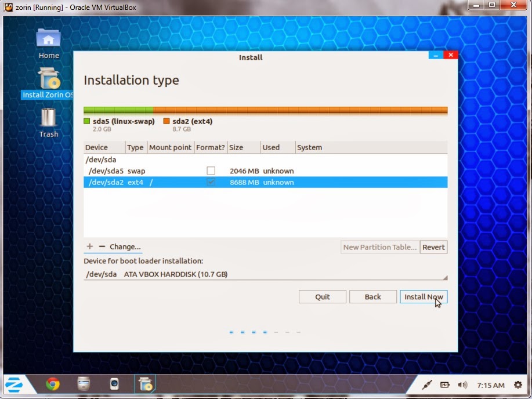
Task: Click the 2046 MB size cell
Action: 244,171
